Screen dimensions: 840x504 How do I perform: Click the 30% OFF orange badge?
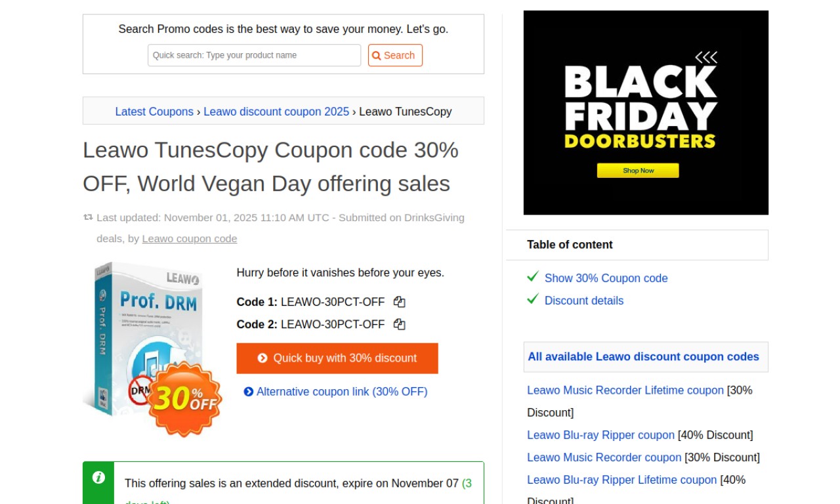point(185,398)
